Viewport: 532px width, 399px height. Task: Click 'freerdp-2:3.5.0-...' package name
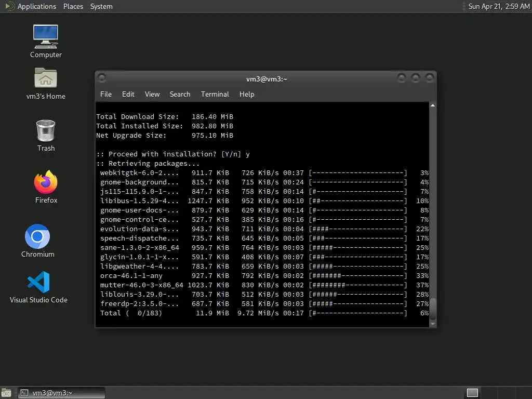(139, 303)
